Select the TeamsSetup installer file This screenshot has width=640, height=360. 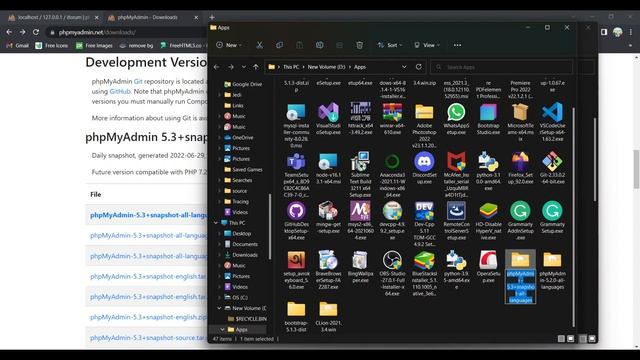(x=296, y=175)
